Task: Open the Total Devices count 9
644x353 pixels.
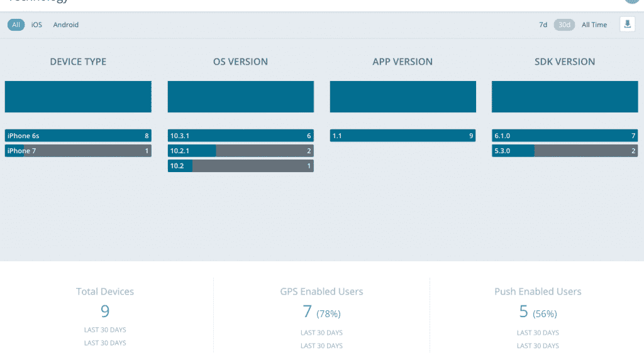Action: coord(105,311)
